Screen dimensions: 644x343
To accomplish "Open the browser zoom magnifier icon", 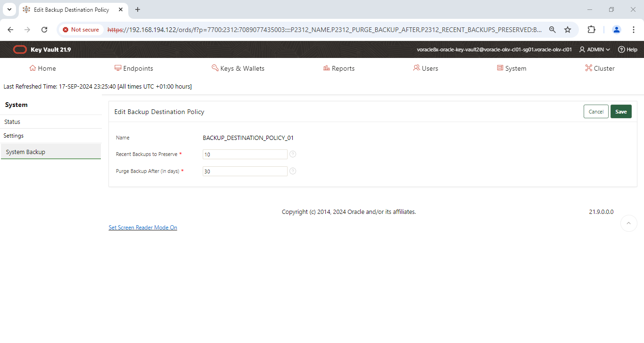I will tap(553, 30).
